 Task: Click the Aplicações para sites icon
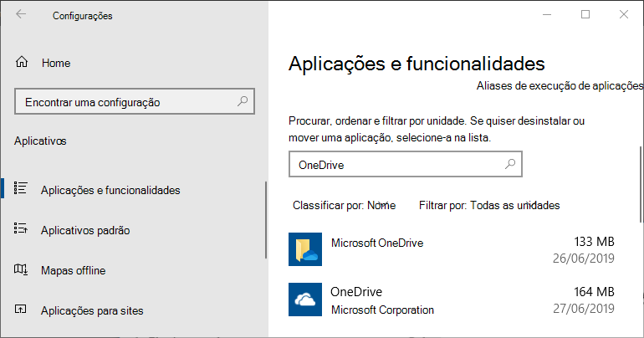pos(21,309)
